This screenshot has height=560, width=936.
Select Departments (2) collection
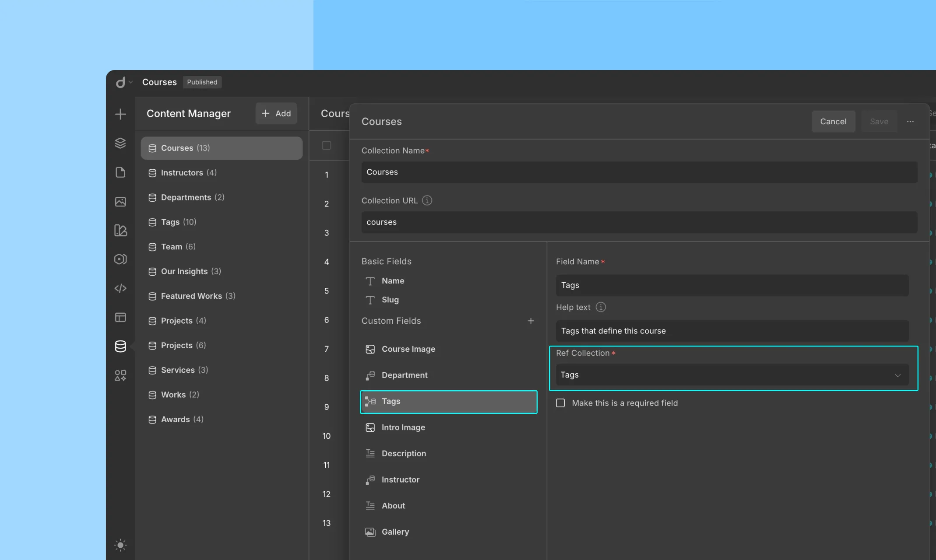pos(222,197)
